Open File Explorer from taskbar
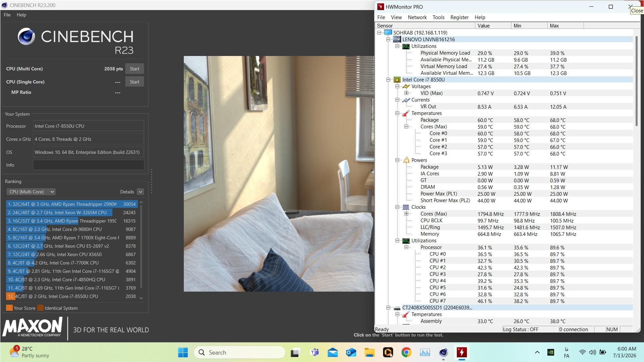The width and height of the screenshot is (644, 362). coord(369,352)
